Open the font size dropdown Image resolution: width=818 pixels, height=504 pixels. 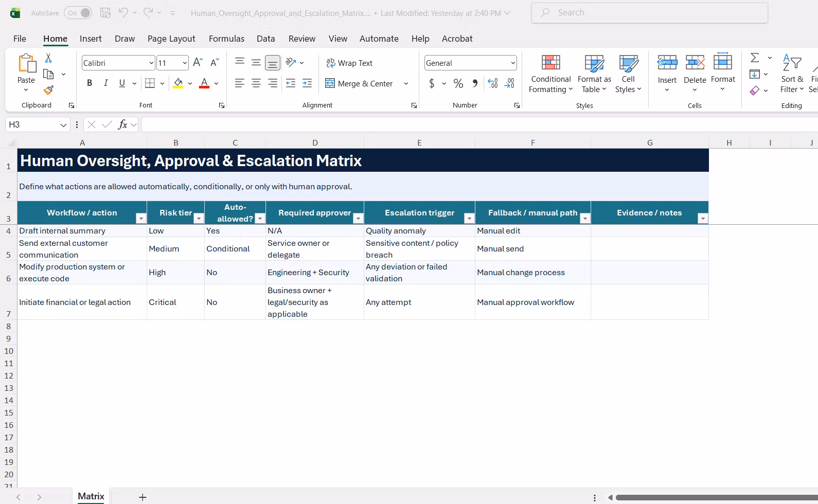pyautogui.click(x=185, y=63)
